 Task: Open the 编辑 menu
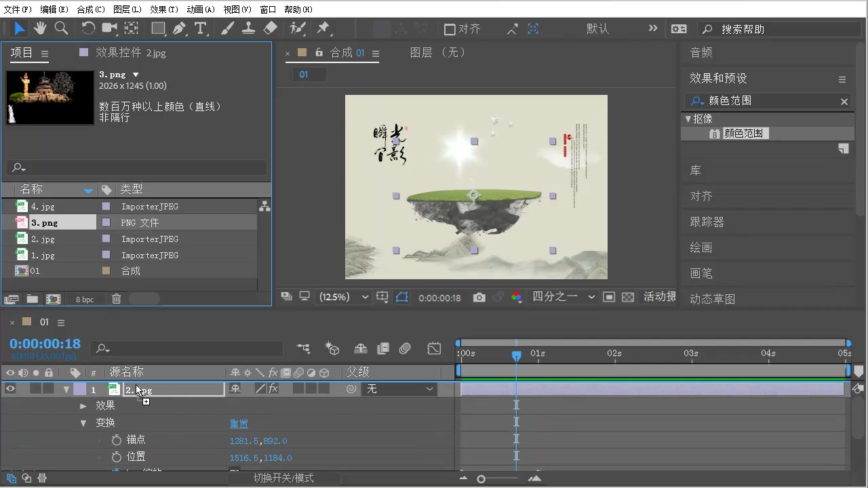click(54, 9)
